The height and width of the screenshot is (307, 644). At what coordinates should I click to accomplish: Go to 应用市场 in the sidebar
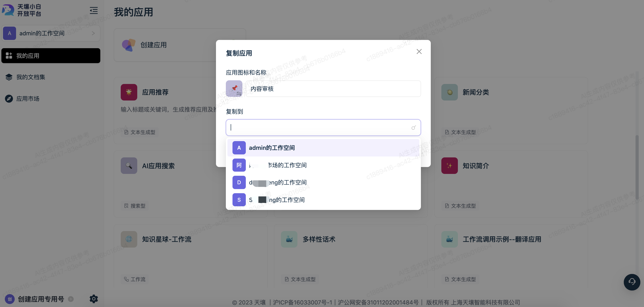pyautogui.click(x=51, y=98)
